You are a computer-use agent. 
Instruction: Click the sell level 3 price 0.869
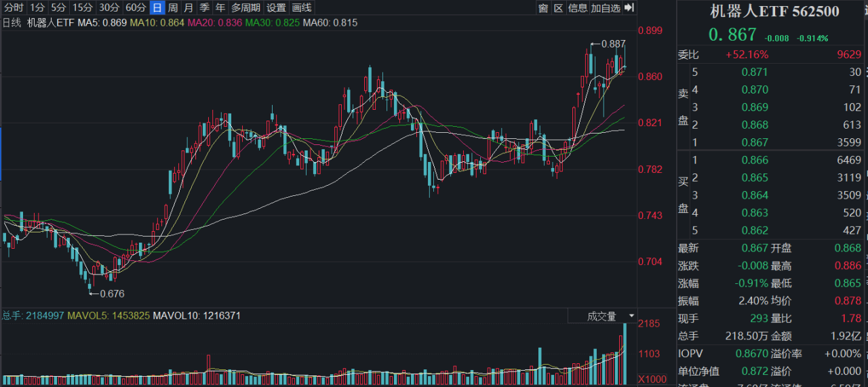coord(755,107)
